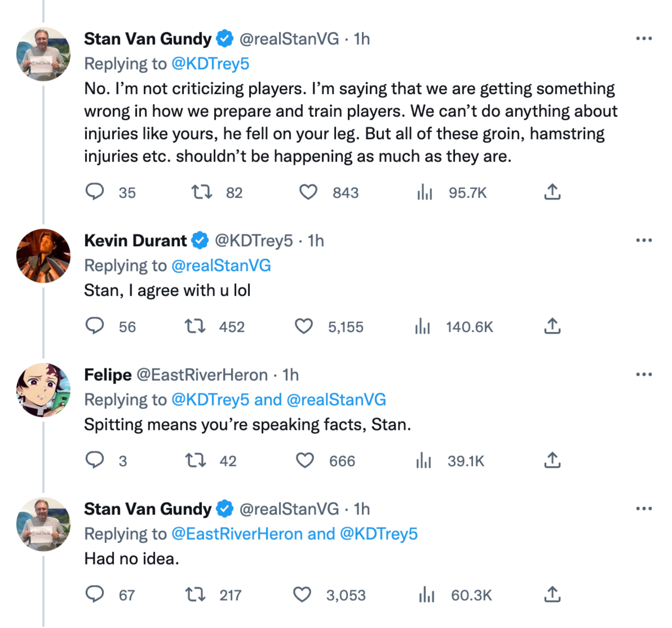Open @realStanVG link in Kevin's reply

pyautogui.click(x=221, y=265)
